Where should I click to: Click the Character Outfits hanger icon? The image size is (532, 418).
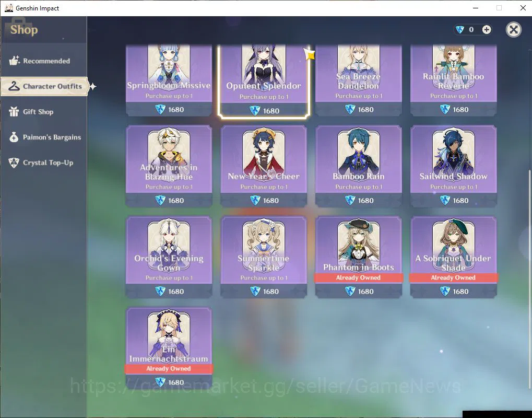pos(14,86)
